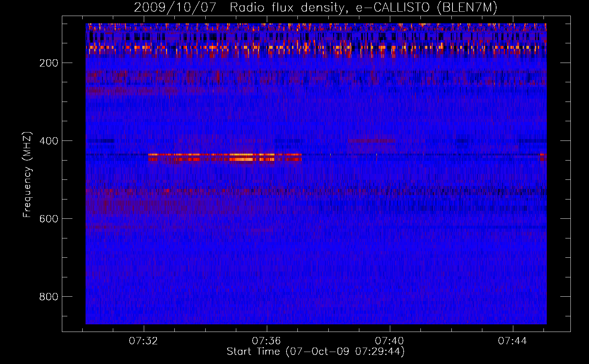589x364 pixels.
Task: Select the 07:40 time tick label
Action: coord(390,341)
